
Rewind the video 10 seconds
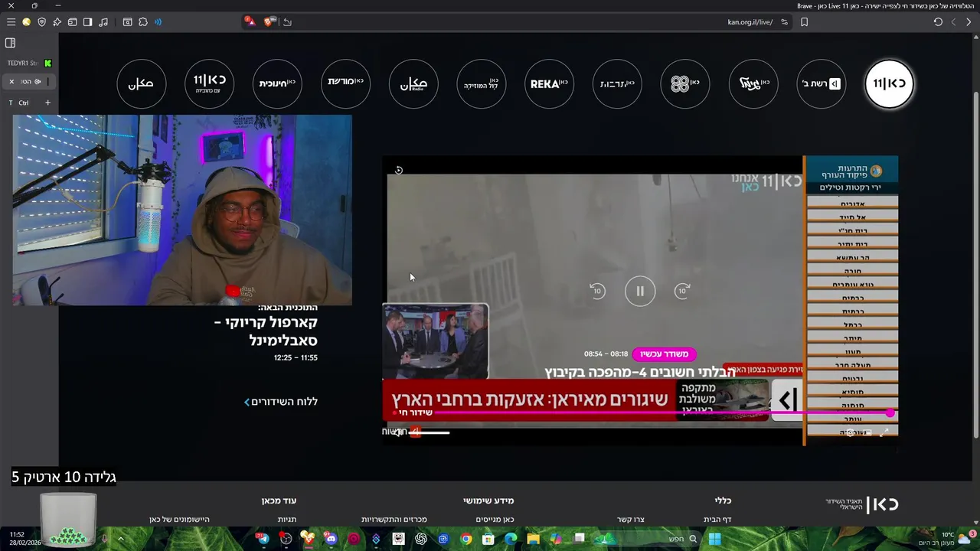[x=597, y=291]
